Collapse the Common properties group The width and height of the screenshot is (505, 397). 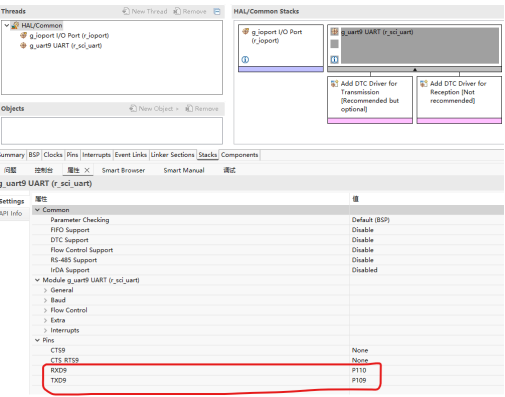coord(37,210)
